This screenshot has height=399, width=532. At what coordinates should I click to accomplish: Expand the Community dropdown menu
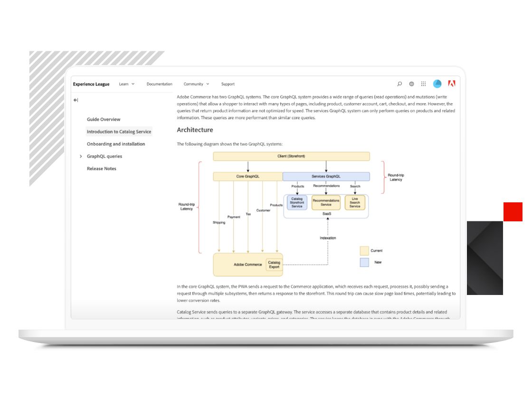(x=197, y=84)
